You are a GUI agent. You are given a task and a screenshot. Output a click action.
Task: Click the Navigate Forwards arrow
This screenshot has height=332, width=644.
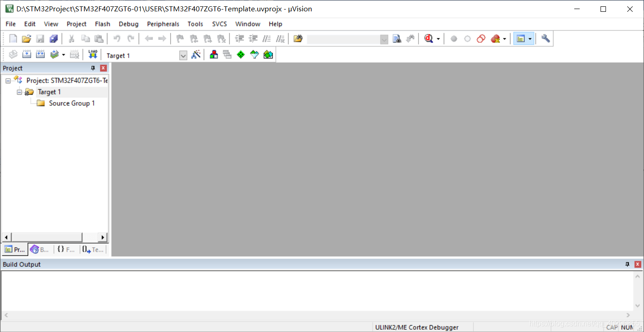(162, 39)
